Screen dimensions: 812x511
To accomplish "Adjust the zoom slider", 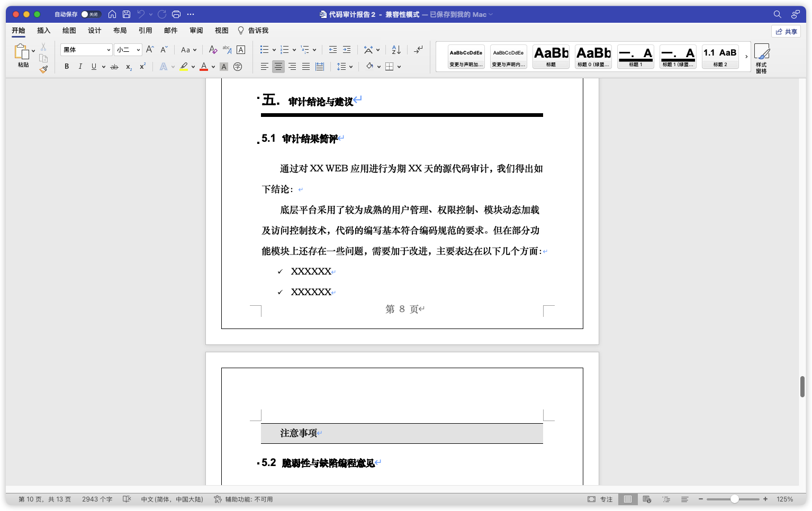I will [735, 498].
